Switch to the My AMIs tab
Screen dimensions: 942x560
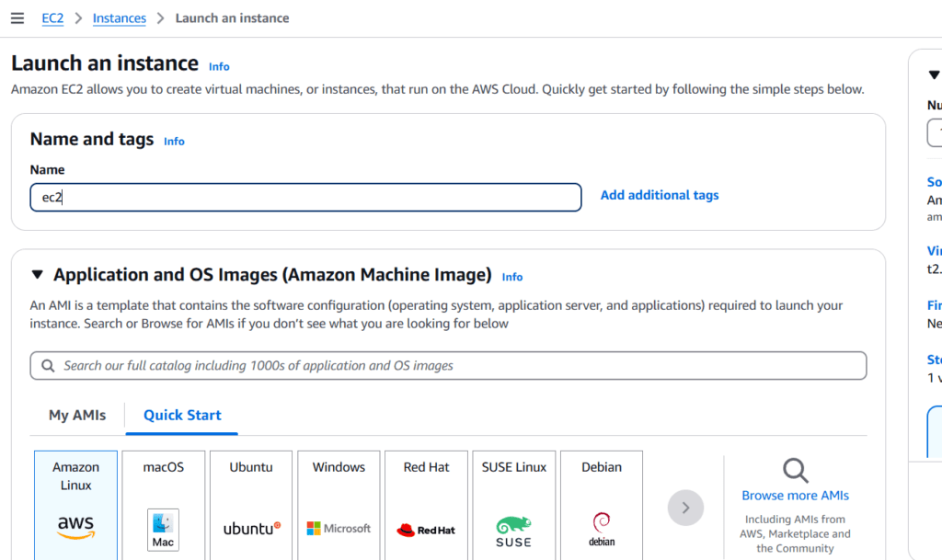tap(76, 416)
